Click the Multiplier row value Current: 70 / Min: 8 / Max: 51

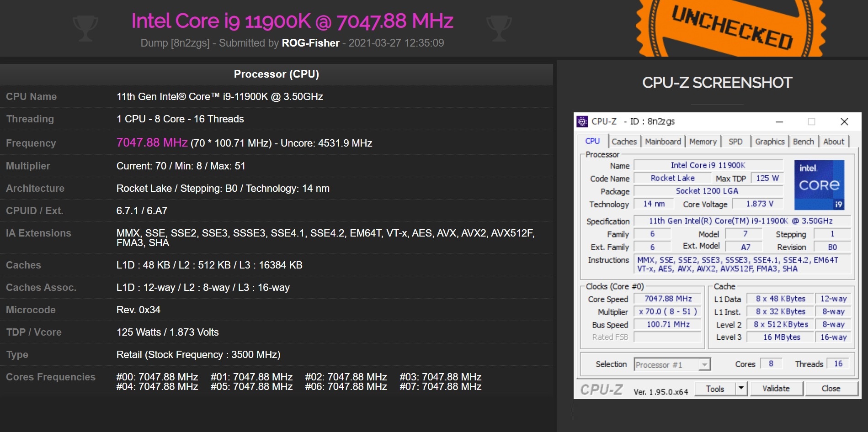tap(181, 166)
